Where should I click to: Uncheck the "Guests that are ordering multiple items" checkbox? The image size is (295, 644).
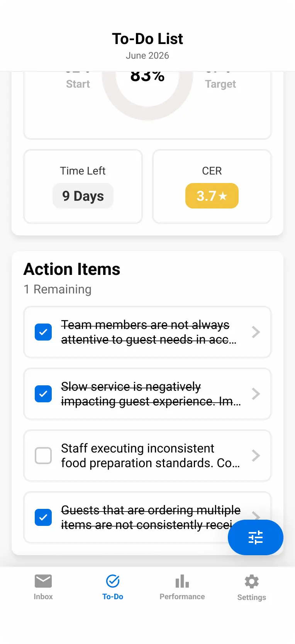tap(43, 517)
